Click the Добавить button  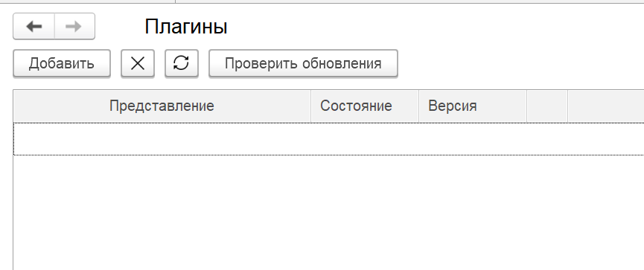pos(62,63)
